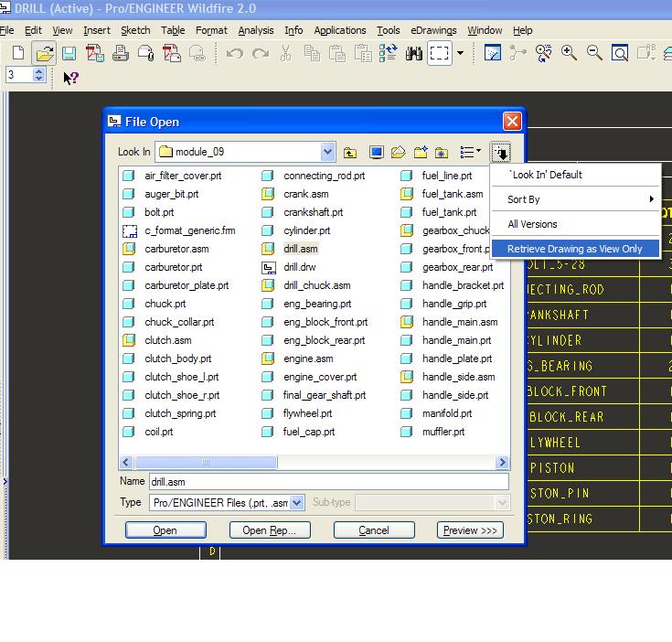Click the Working Directory monitor icon in the dialog
This screenshot has height=642, width=672.
click(377, 152)
